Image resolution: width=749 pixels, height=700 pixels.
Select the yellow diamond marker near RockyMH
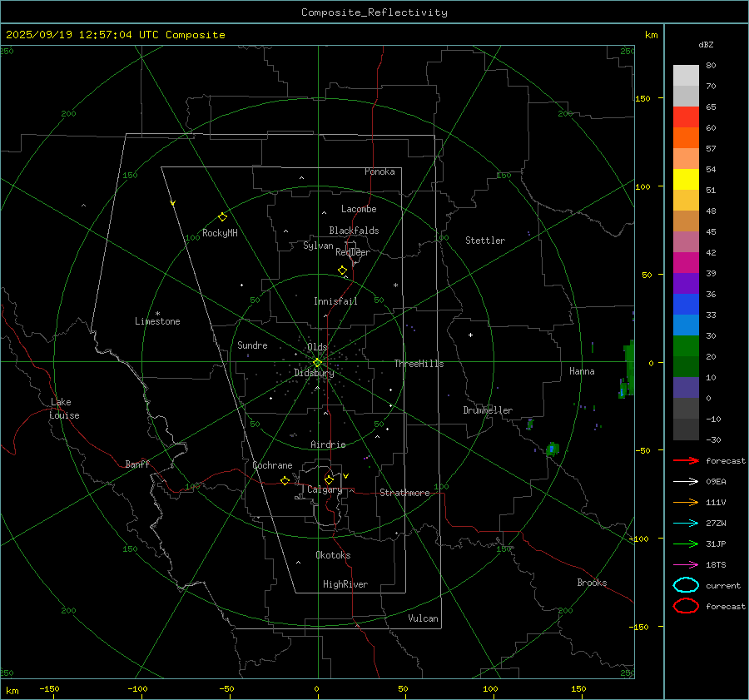(222, 216)
